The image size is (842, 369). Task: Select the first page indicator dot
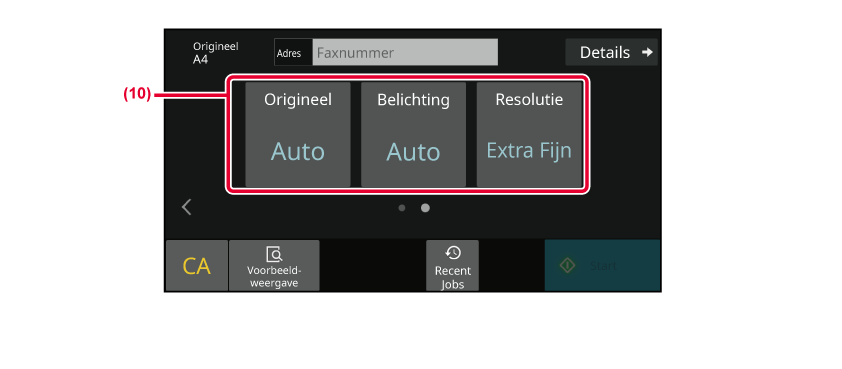[402, 208]
